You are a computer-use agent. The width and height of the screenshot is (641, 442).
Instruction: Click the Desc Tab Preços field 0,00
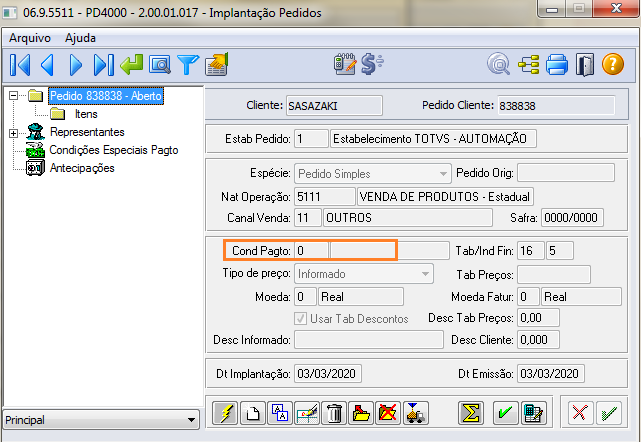[x=538, y=318]
